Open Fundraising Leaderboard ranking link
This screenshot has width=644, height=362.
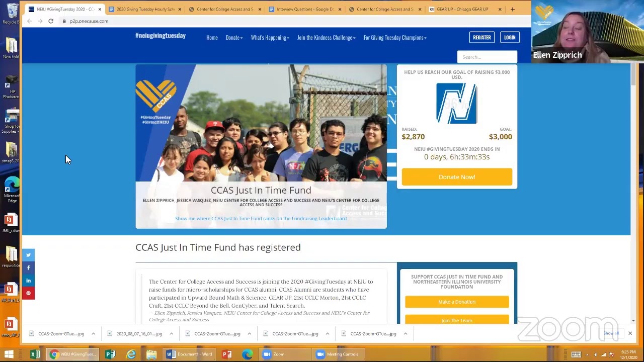tap(261, 219)
